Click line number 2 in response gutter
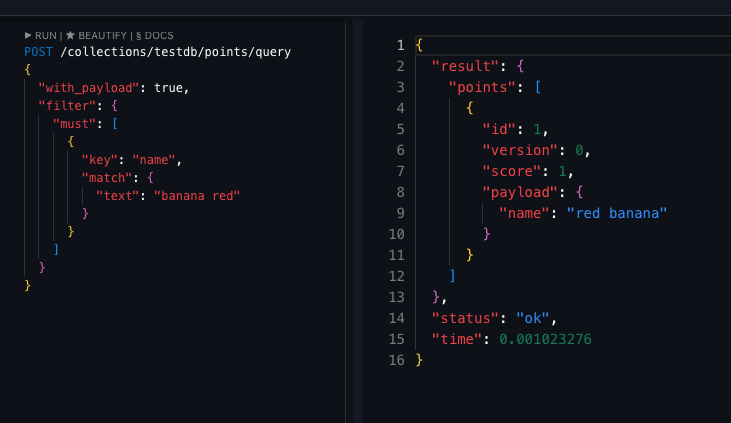731x423 pixels. (400, 66)
